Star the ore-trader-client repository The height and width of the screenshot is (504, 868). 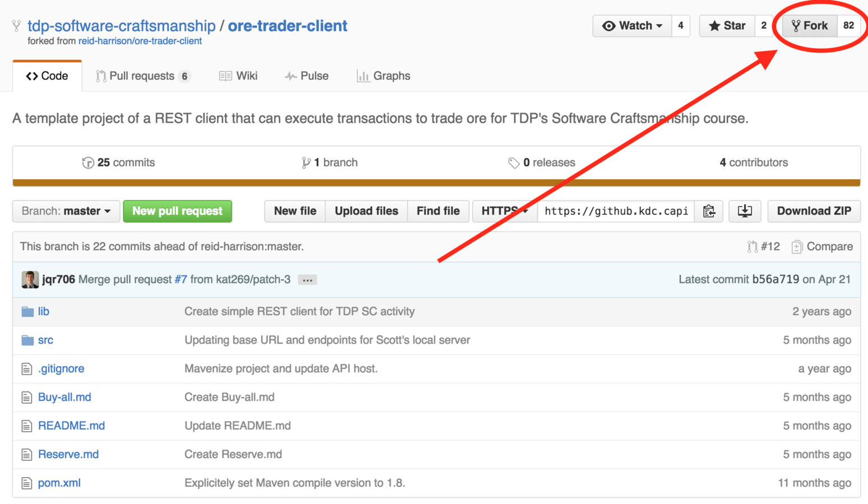coord(727,26)
